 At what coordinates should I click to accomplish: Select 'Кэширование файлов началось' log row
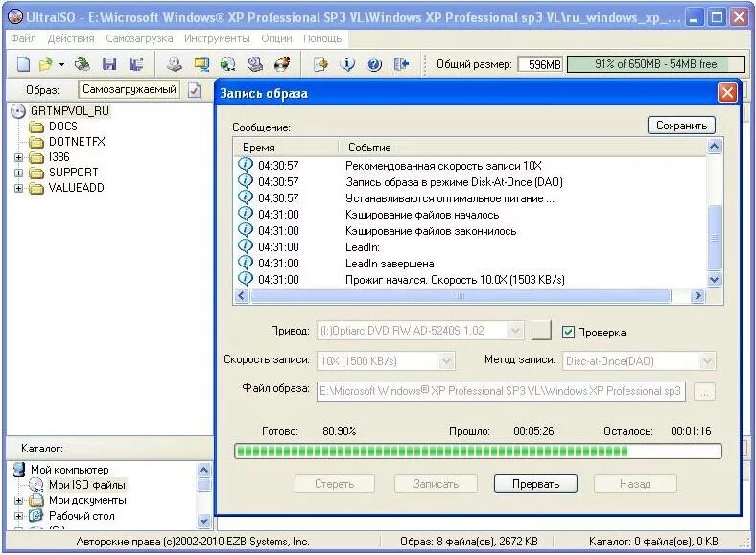click(x=470, y=215)
